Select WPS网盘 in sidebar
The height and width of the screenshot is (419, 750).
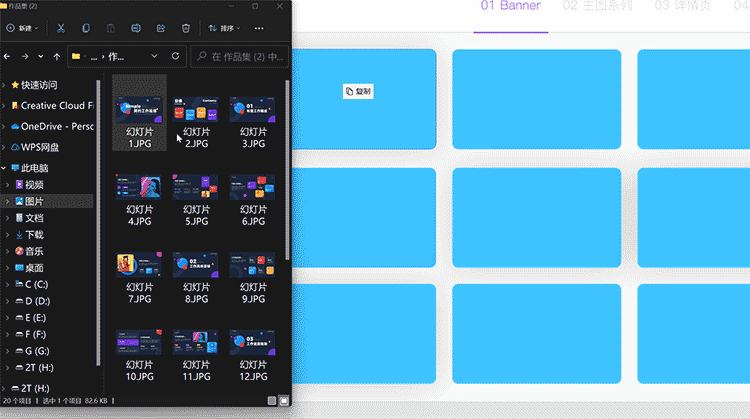[34, 147]
